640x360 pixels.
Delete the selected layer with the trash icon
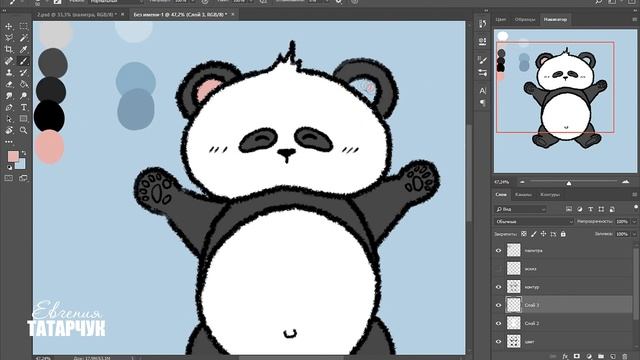pos(624,356)
